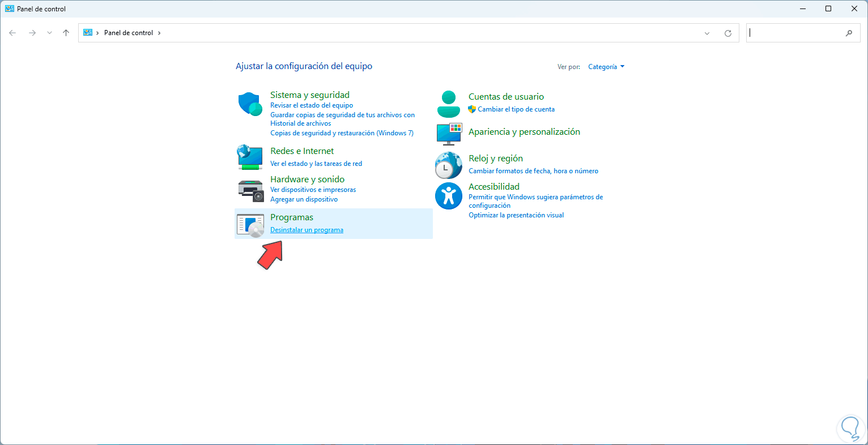Open the recent locations dropdown arrow
This screenshot has width=868, height=445.
(x=49, y=33)
